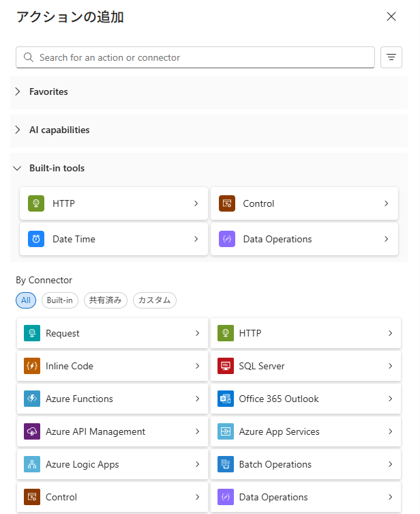Click the Azure Logic Apps icon
Viewport: 420px width, 514px height.
[32, 464]
